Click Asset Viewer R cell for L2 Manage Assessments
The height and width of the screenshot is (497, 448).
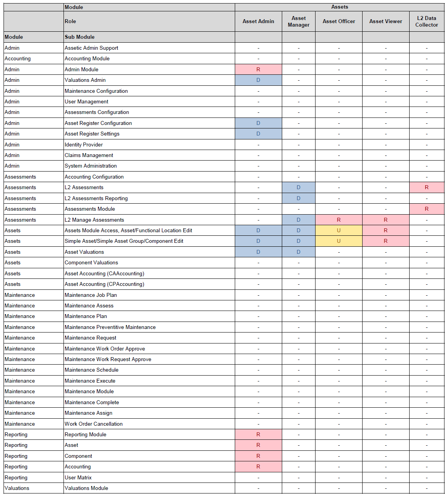click(x=386, y=220)
